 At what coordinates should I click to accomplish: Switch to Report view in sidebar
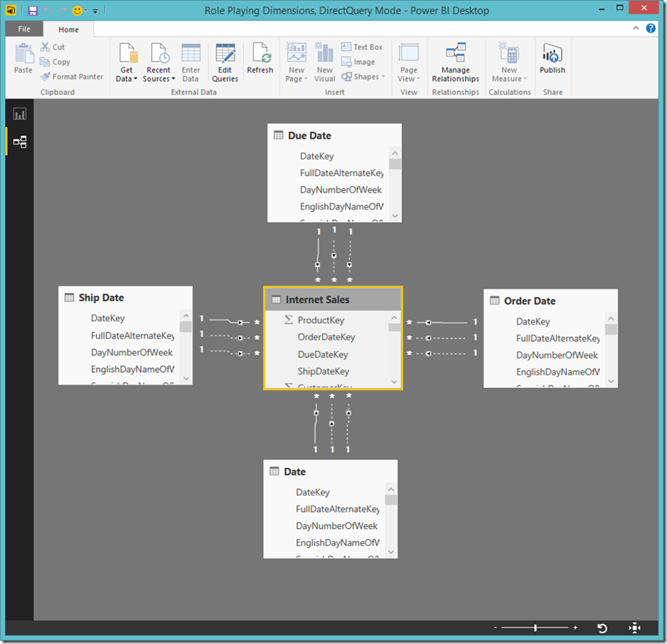pyautogui.click(x=19, y=114)
